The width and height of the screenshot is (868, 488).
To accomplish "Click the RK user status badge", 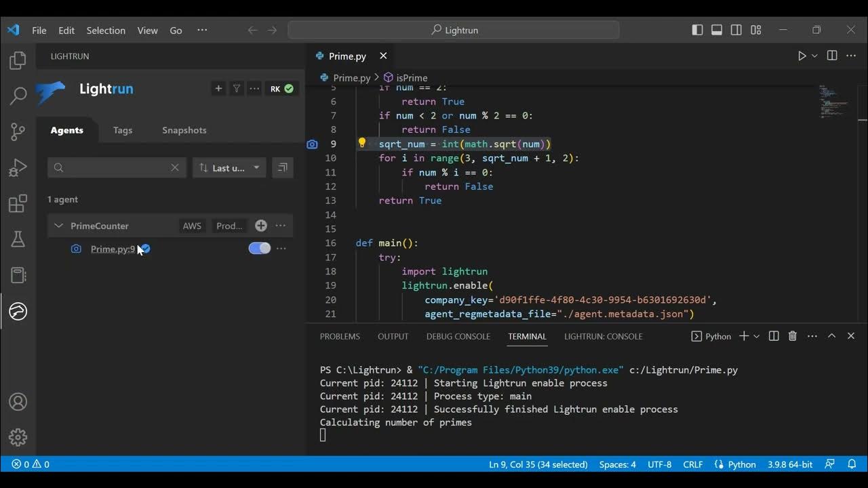I will point(281,89).
